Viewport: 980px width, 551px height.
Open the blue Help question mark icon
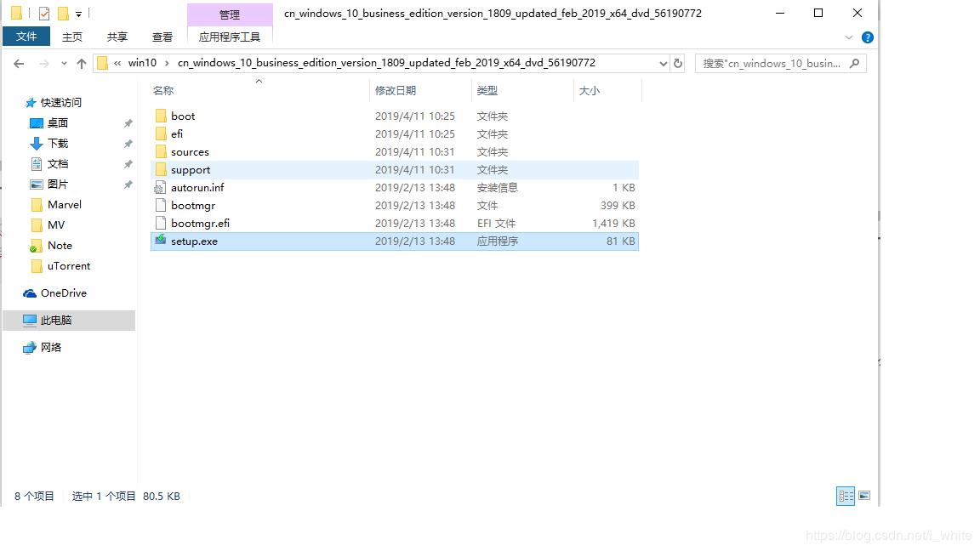coord(868,37)
